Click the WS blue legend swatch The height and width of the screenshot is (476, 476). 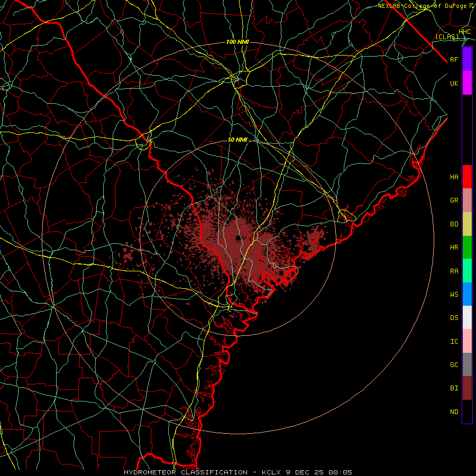(467, 294)
